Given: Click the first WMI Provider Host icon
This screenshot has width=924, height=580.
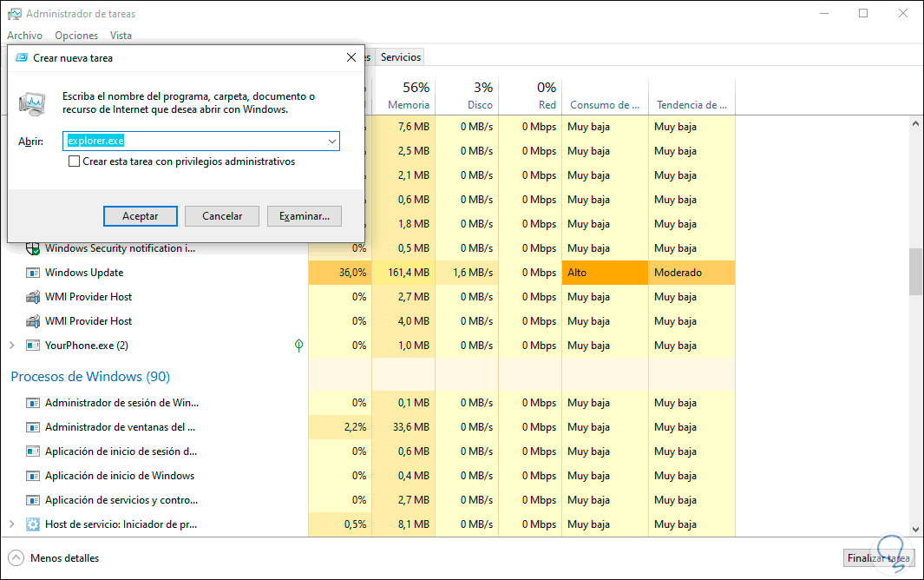Looking at the screenshot, I should 33,297.
